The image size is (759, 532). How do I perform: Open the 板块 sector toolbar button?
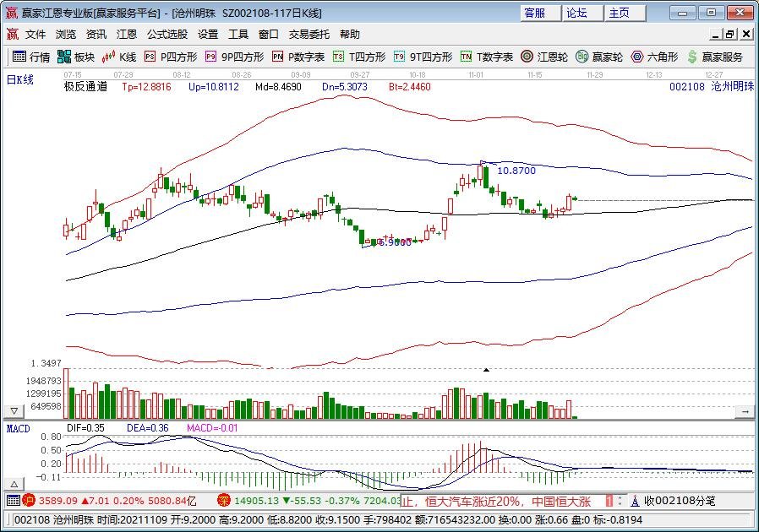[x=76, y=57]
